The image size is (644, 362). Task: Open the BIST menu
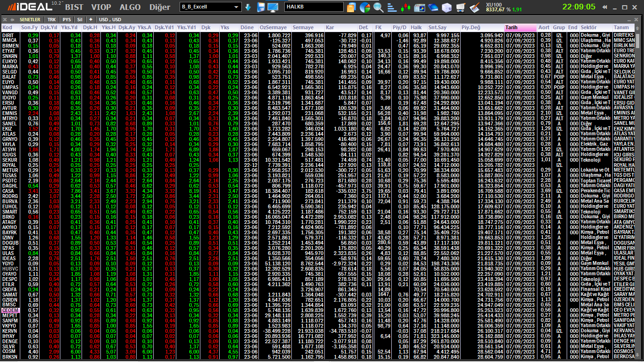pos(74,7)
